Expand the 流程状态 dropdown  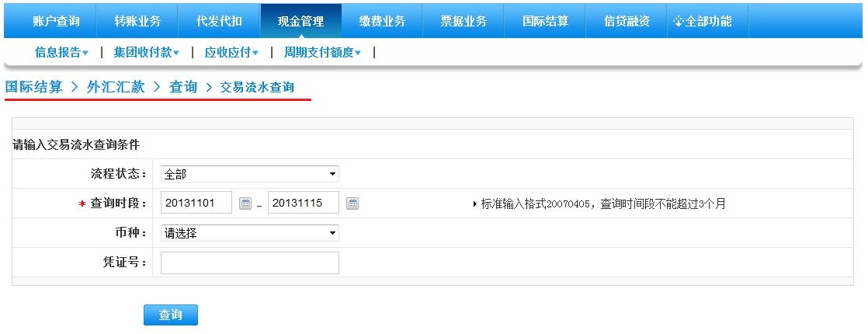tap(249, 174)
